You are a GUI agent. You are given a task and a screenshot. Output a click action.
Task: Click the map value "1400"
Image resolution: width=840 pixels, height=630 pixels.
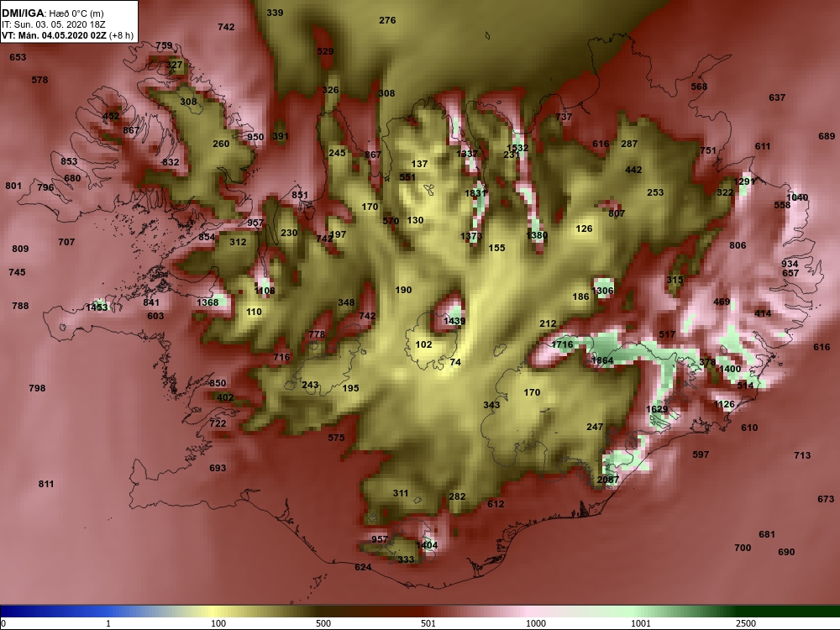[x=730, y=369]
